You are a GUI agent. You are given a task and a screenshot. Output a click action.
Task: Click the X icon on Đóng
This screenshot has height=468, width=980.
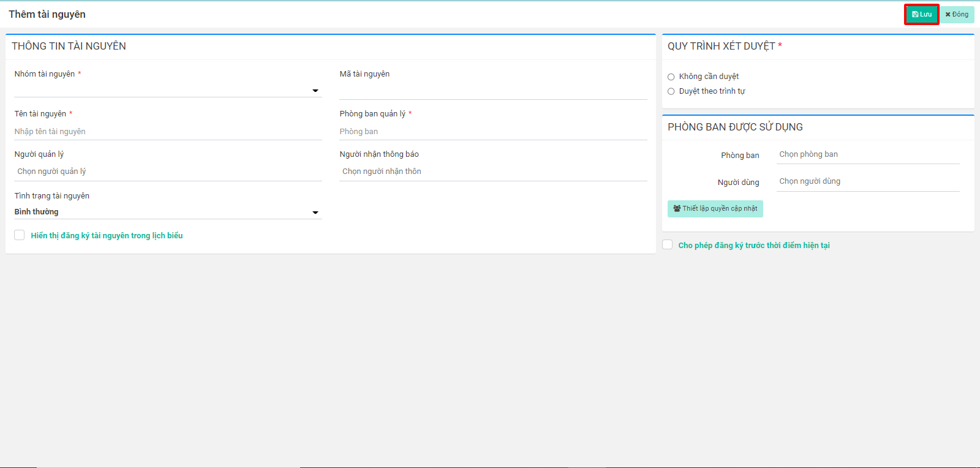(948, 14)
